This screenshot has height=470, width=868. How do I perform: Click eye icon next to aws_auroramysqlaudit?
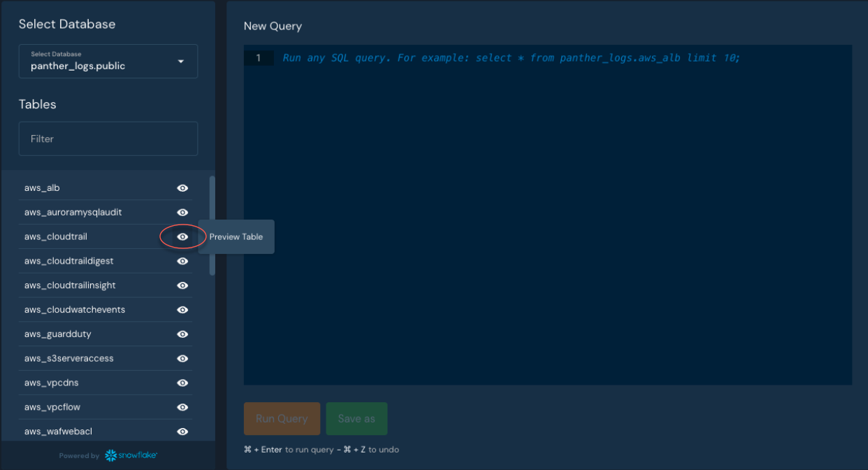click(x=182, y=213)
